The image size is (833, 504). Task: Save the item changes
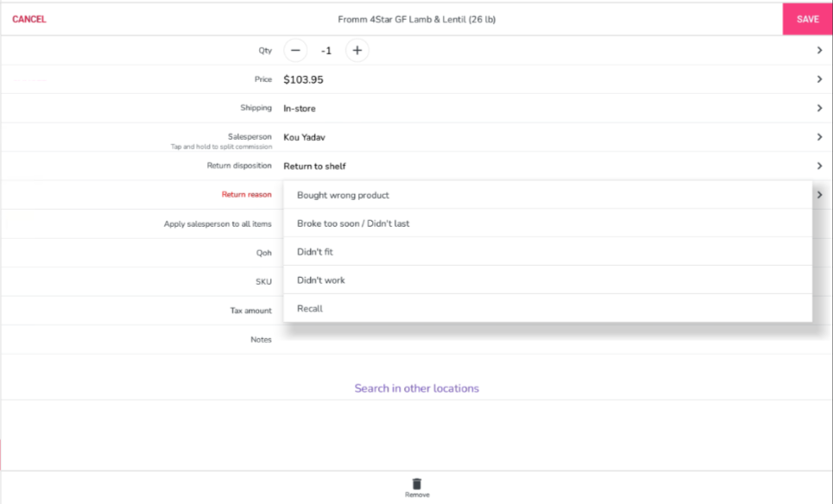(807, 19)
